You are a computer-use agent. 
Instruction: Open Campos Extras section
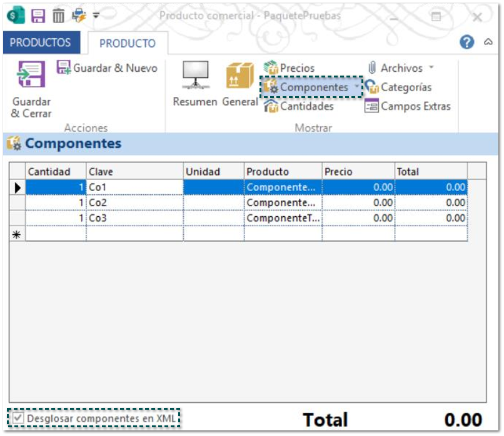click(407, 106)
